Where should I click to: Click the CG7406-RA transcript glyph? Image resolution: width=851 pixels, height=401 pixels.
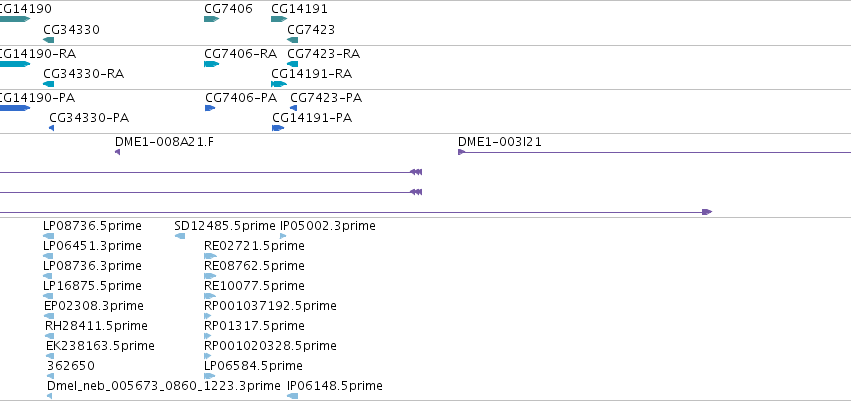point(211,64)
